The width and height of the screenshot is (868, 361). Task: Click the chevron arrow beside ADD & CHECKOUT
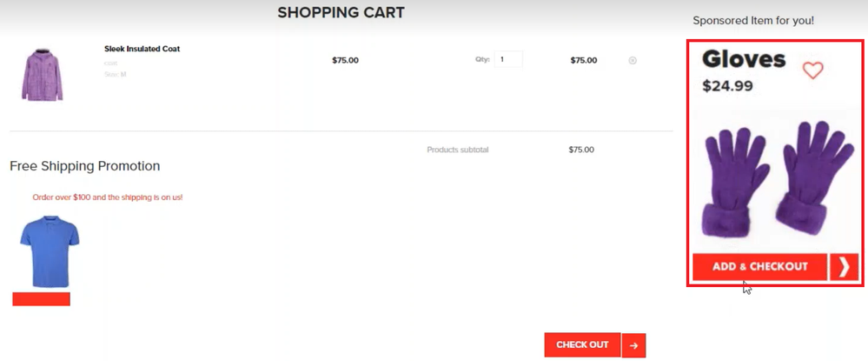click(x=844, y=267)
